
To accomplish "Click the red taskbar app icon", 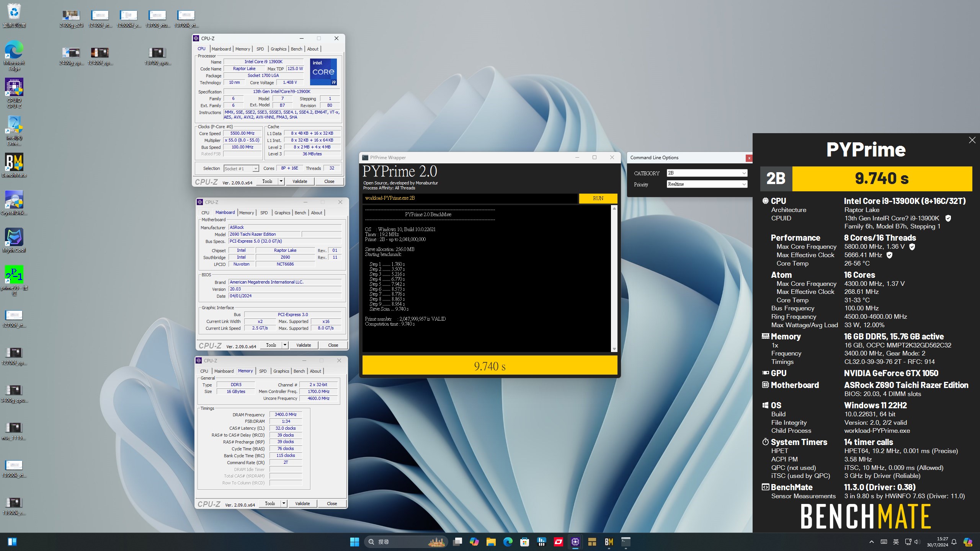I will pos(559,542).
